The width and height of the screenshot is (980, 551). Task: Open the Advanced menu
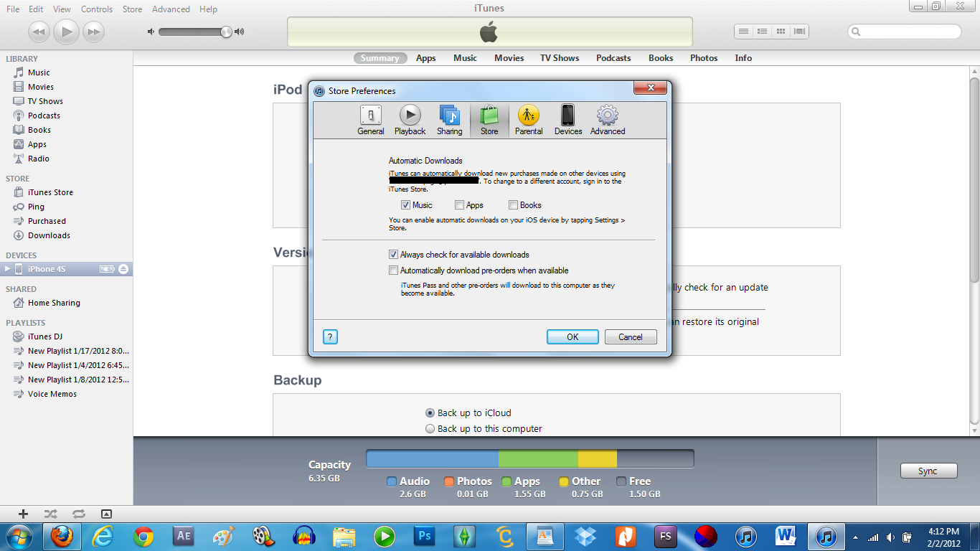[x=171, y=9]
